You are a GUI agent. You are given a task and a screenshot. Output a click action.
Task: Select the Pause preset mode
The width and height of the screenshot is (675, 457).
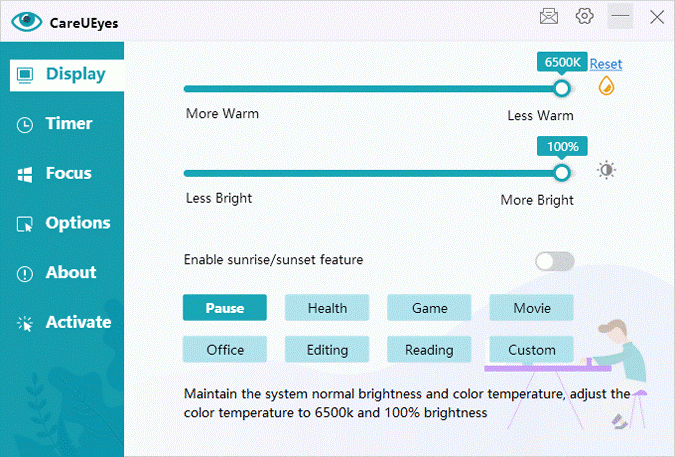225,308
